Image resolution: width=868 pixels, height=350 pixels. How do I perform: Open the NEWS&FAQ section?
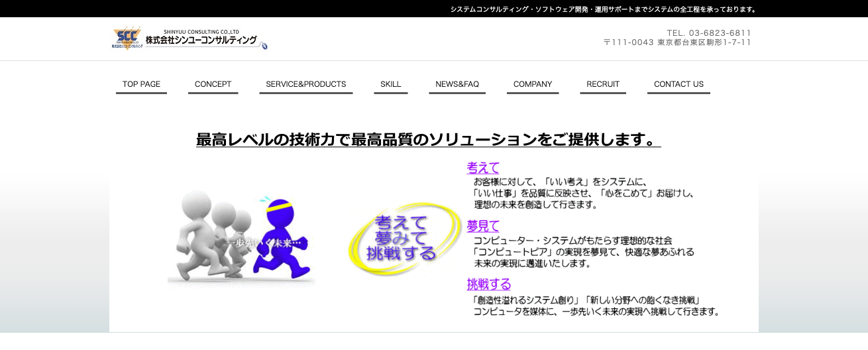pos(457,84)
